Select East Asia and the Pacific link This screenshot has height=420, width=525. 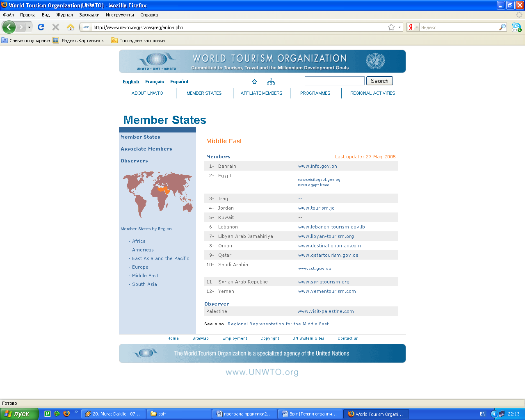(160, 258)
